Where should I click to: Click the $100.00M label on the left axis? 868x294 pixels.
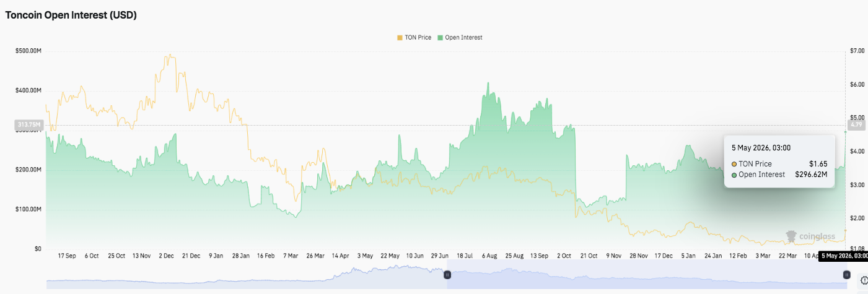tap(28, 209)
